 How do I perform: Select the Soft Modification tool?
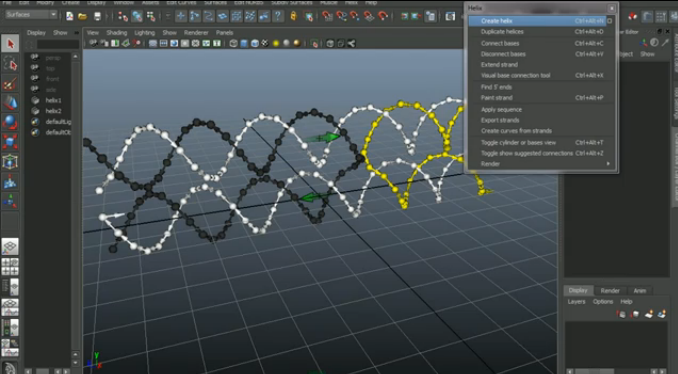(x=10, y=182)
